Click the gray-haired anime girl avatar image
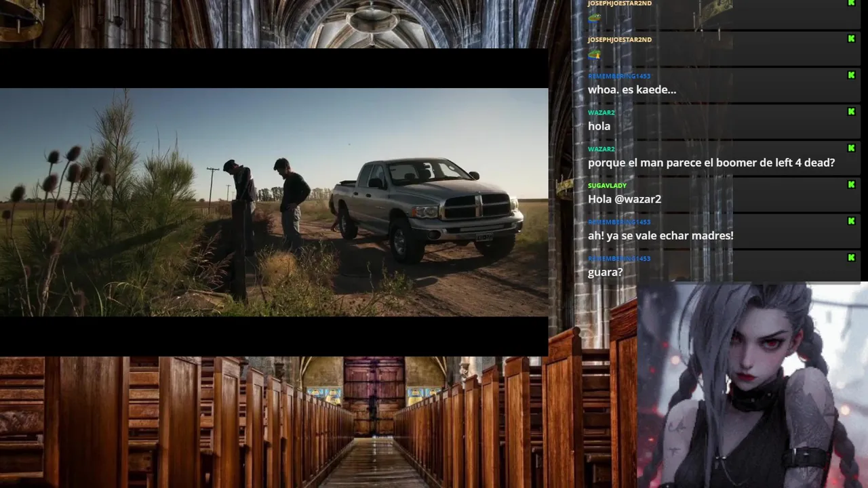 753,385
